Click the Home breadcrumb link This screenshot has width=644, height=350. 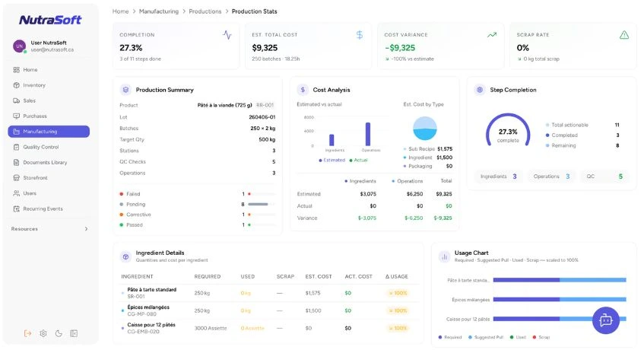point(120,11)
